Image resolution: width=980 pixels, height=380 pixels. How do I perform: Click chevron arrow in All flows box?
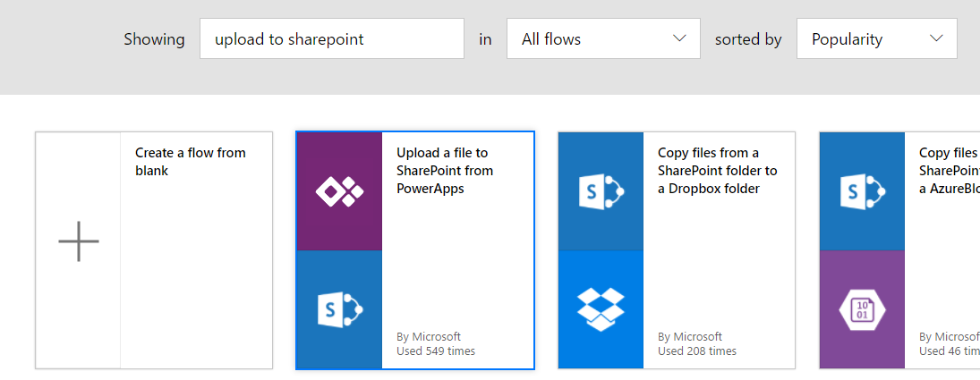click(x=678, y=38)
